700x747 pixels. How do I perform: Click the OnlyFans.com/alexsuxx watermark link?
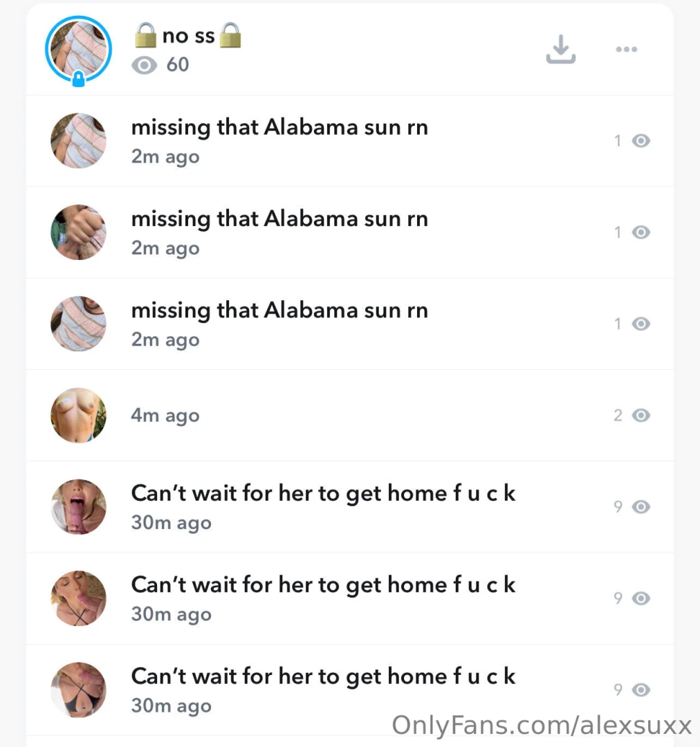pos(542,725)
